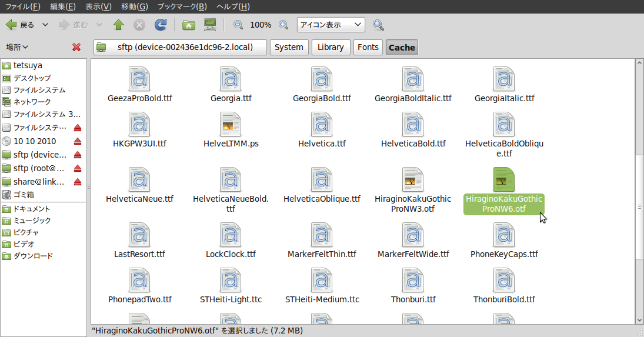Select the HiraginoKakuGothicProNW3.otf file
Image resolution: width=644 pixels, height=337 pixels.
click(x=413, y=190)
